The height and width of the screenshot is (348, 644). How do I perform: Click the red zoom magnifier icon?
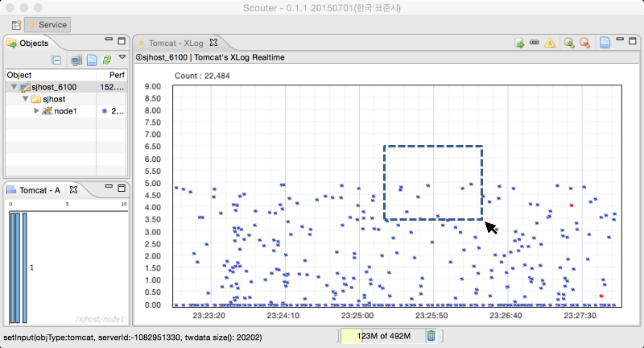coord(584,43)
